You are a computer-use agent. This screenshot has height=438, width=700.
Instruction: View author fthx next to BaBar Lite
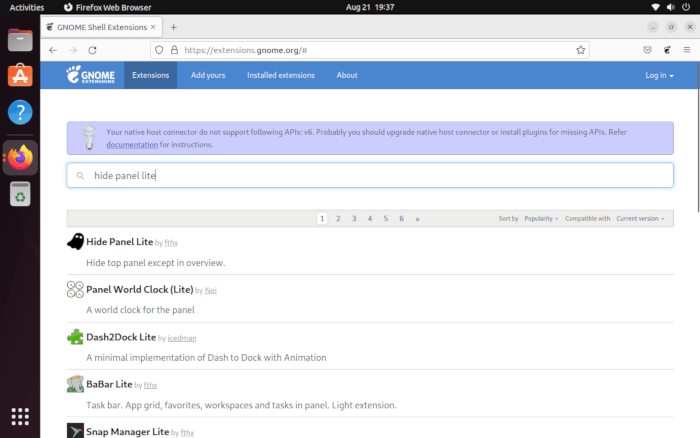pyautogui.click(x=150, y=385)
